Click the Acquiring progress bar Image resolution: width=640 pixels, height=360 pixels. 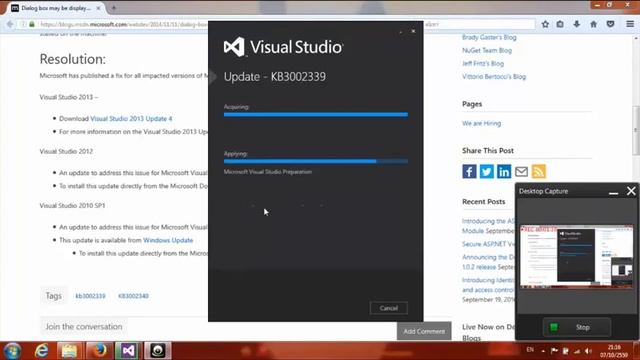[316, 114]
